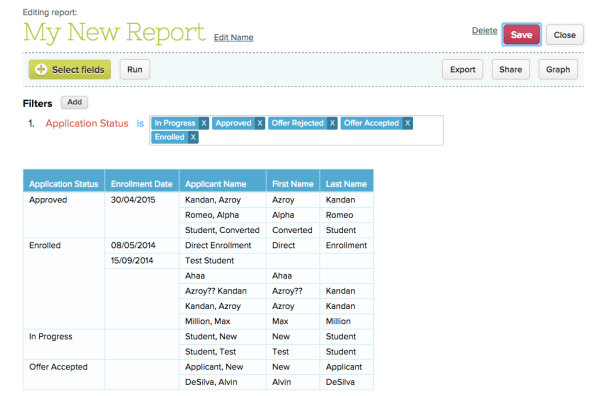Screen dimensions: 600x396
Task: Remove the In Progress filter tag
Action: tap(204, 123)
